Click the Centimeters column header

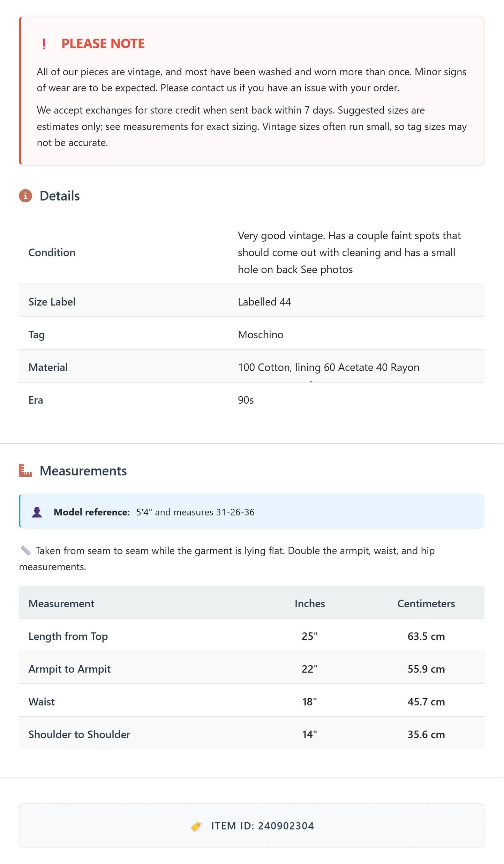point(426,603)
